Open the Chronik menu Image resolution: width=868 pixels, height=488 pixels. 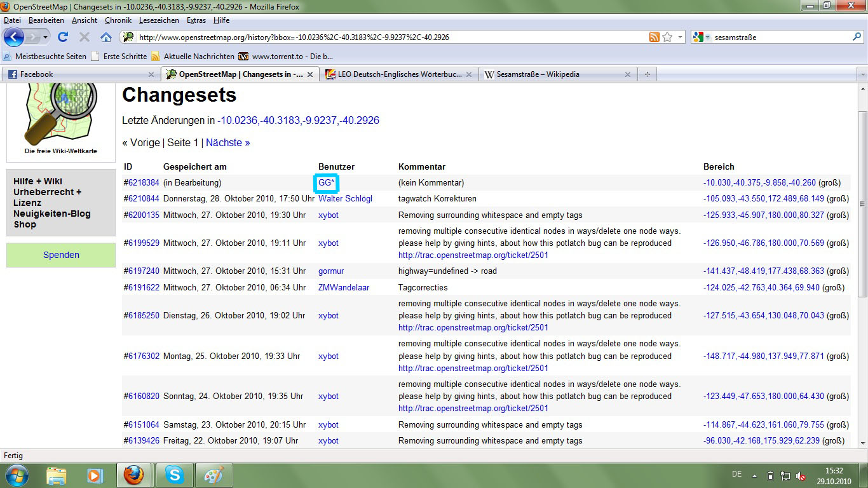coord(118,20)
